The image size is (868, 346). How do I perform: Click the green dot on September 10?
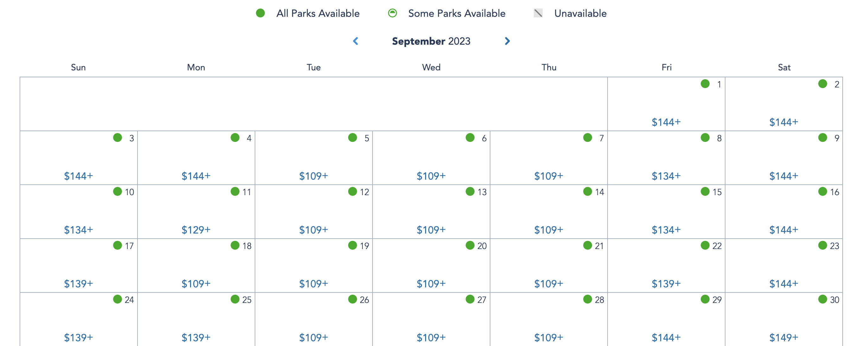click(x=117, y=191)
